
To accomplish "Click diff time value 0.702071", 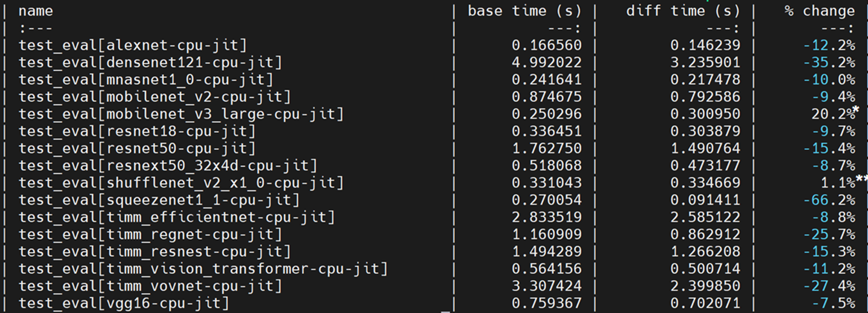I will 705,303.
